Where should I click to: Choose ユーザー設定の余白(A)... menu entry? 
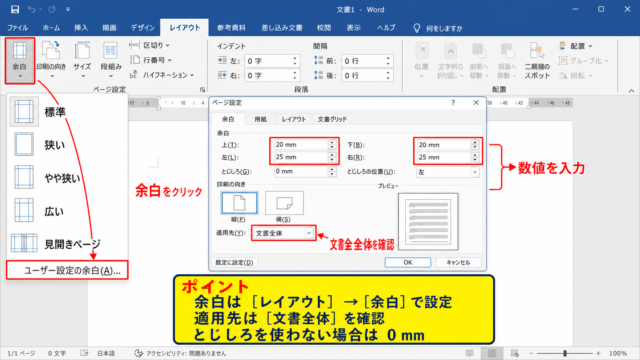pos(67,270)
